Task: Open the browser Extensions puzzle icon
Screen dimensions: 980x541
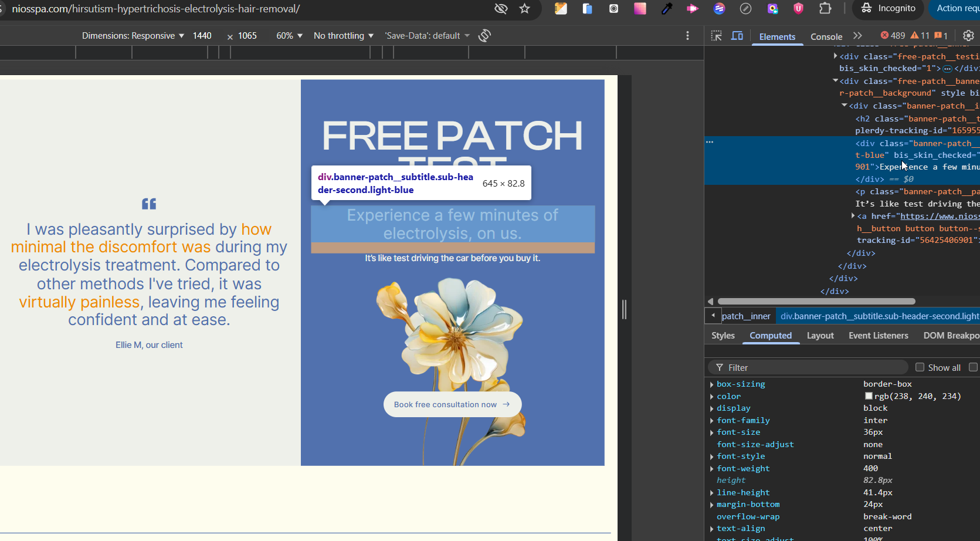Action: tap(825, 8)
